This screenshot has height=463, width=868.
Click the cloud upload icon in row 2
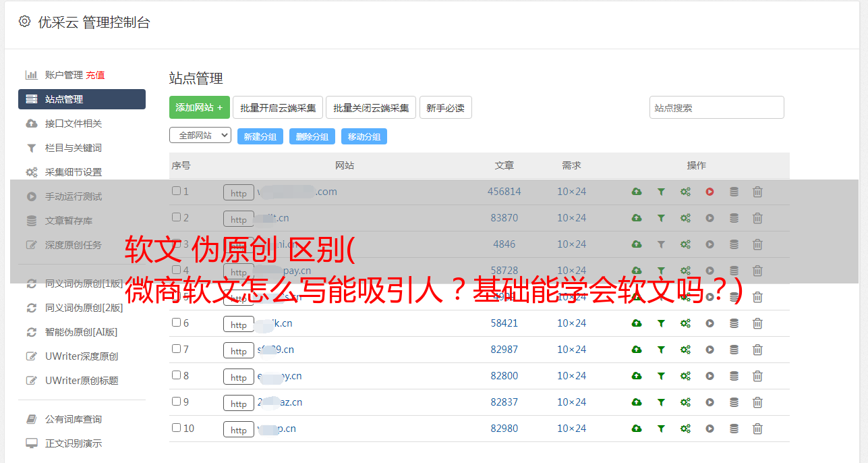pyautogui.click(x=637, y=218)
